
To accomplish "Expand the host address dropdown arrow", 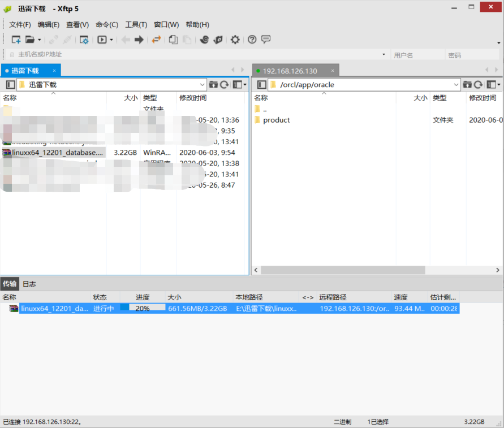I will point(384,54).
